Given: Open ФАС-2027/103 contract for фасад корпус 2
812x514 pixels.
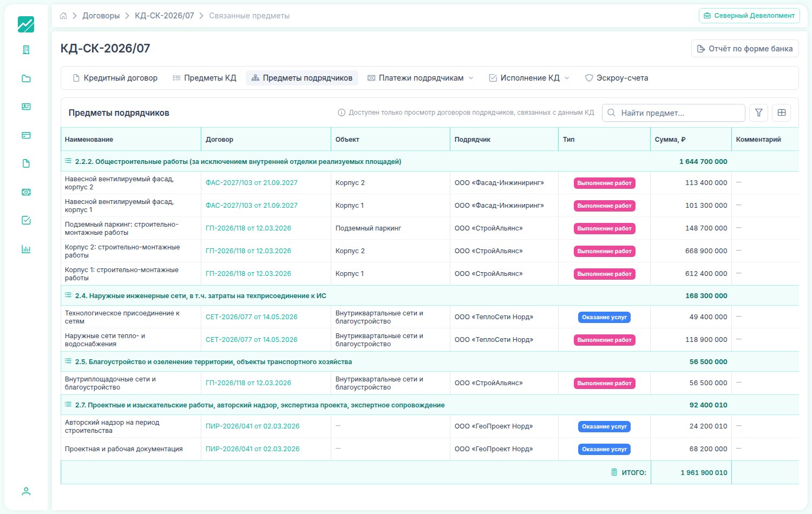Looking at the screenshot, I should tap(252, 183).
